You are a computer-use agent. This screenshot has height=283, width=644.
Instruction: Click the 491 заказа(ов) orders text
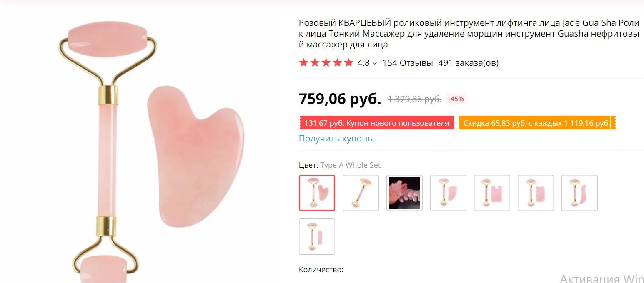coord(469,63)
